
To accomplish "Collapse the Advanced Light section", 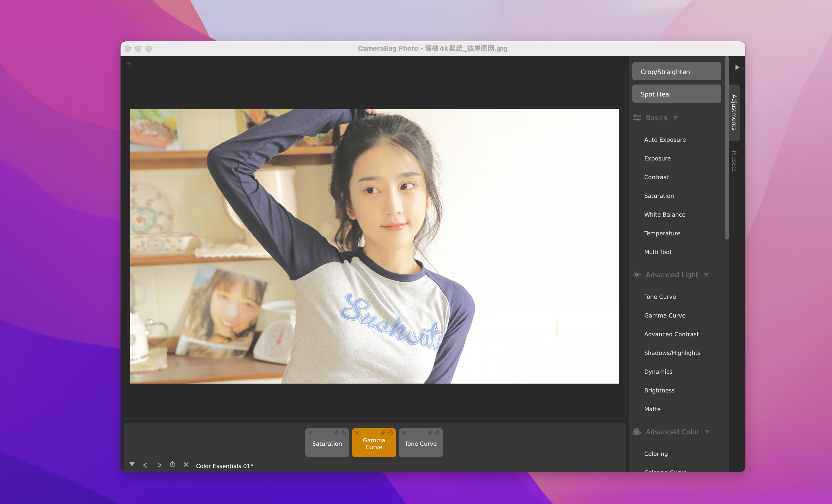I will tap(706, 275).
